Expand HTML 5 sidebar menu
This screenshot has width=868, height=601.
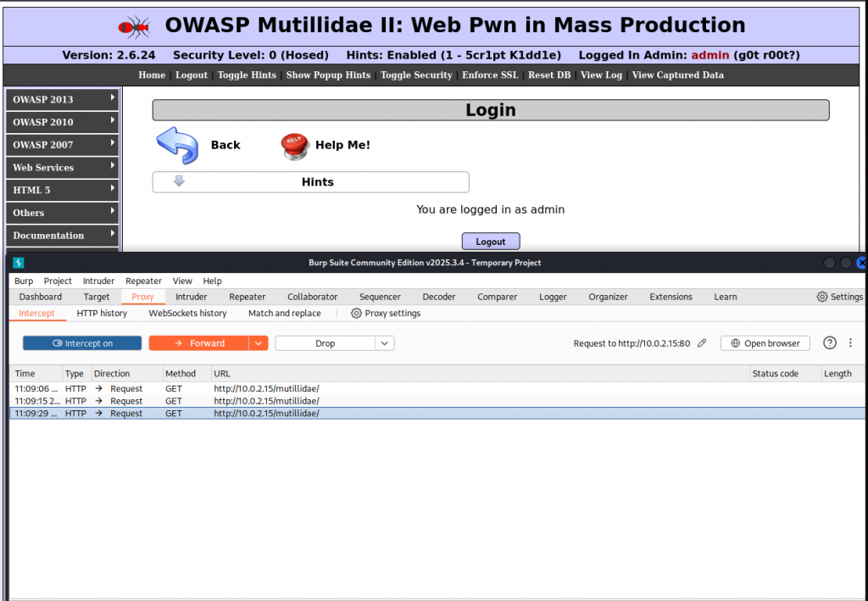[x=63, y=190]
